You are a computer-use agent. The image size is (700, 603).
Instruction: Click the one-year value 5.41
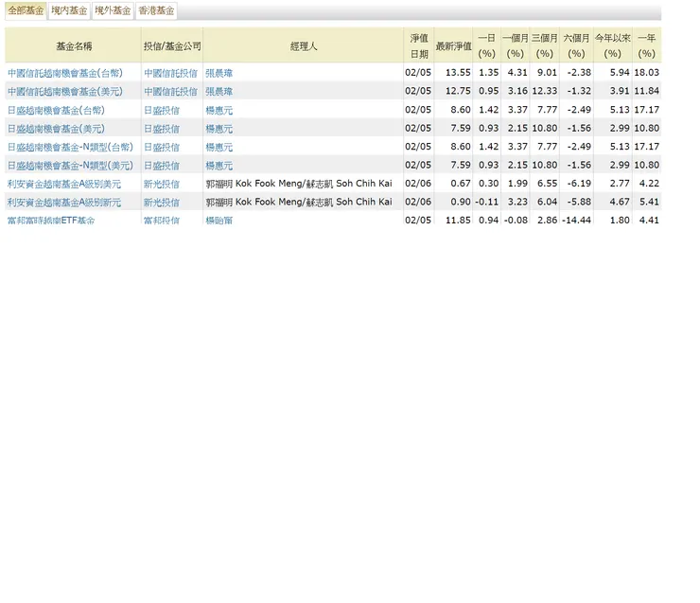pos(649,202)
